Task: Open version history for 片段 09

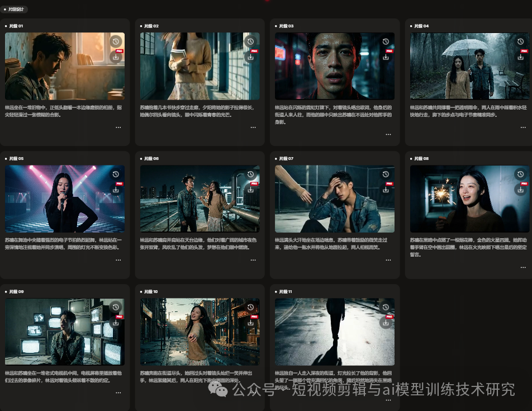Action: (116, 307)
